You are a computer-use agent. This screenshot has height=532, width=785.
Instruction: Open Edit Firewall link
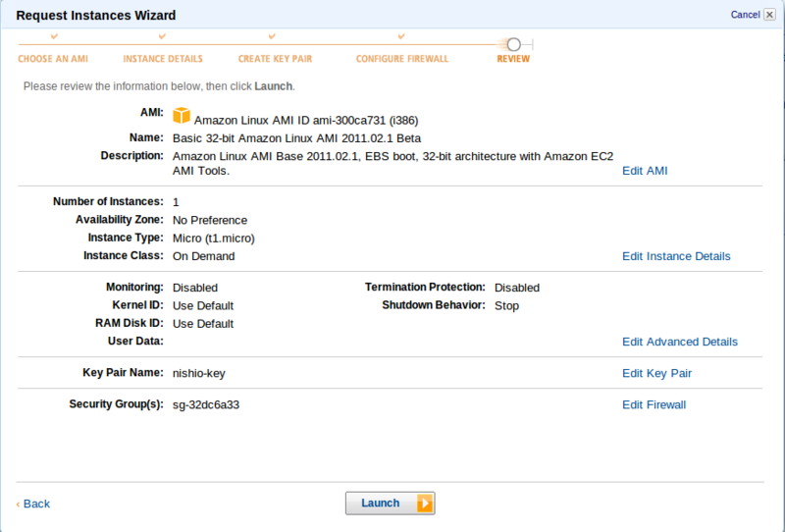[x=654, y=404]
